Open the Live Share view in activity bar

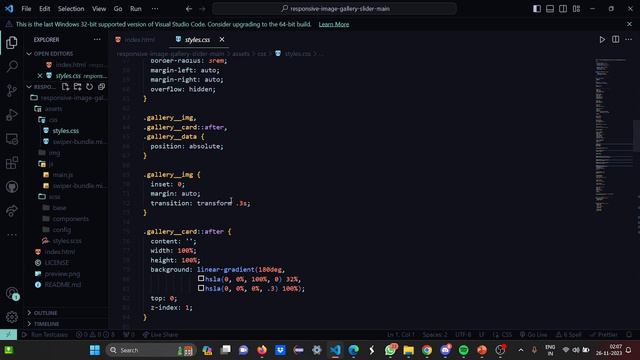click(12, 211)
